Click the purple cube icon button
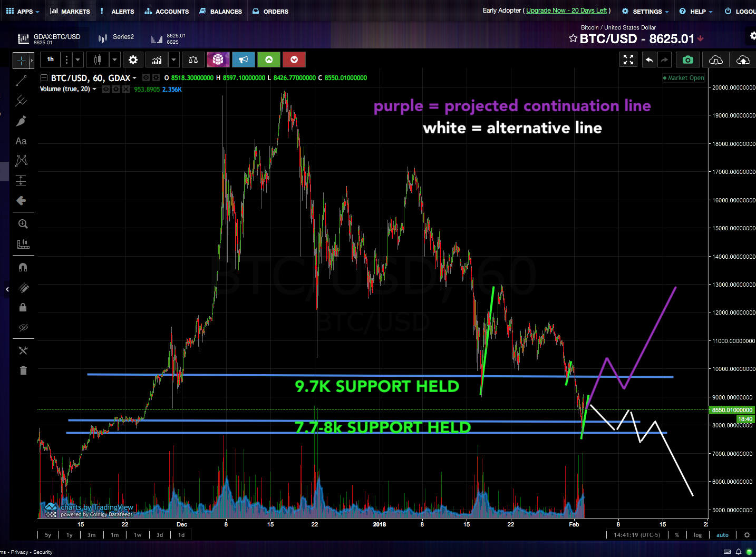This screenshot has width=756, height=557. coord(218,60)
